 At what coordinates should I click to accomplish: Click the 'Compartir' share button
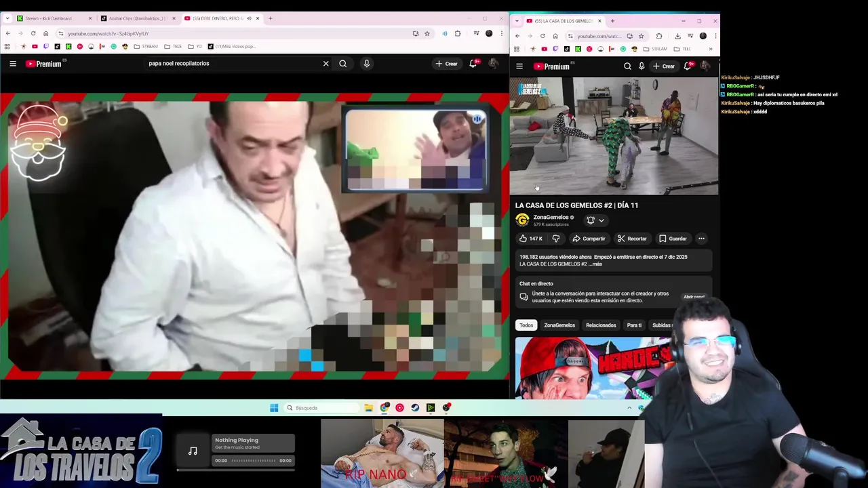point(589,239)
